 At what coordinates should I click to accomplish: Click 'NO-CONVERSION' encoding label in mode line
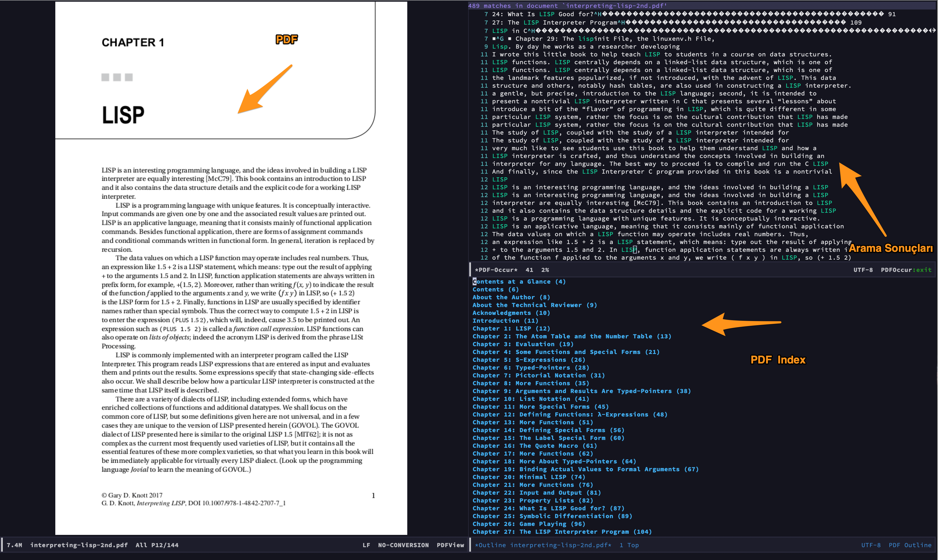coord(403,545)
